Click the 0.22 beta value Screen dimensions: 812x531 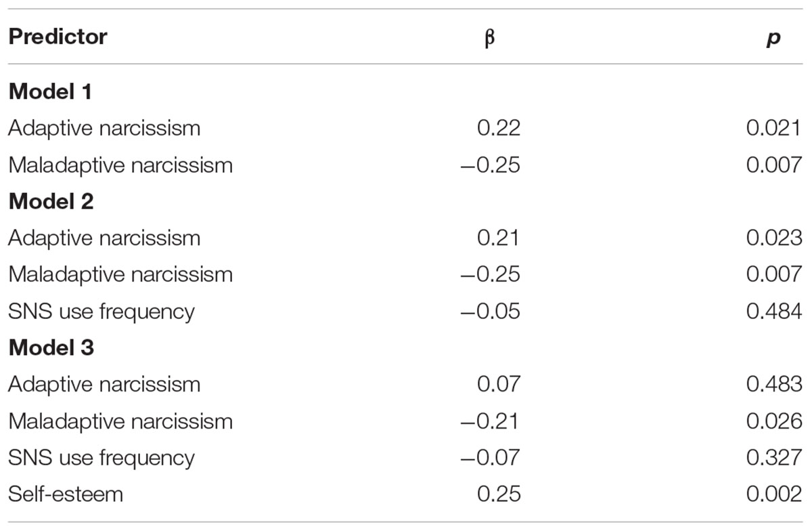(499, 128)
